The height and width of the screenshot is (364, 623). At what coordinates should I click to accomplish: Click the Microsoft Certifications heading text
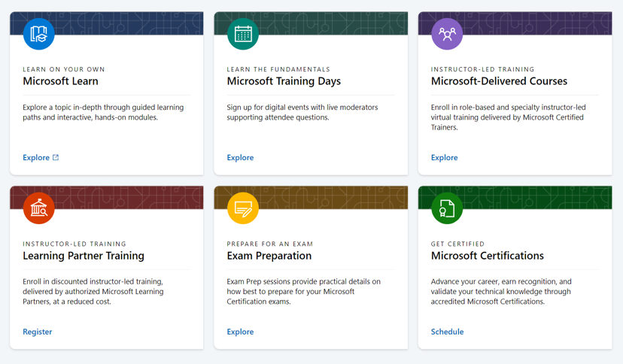tap(487, 256)
